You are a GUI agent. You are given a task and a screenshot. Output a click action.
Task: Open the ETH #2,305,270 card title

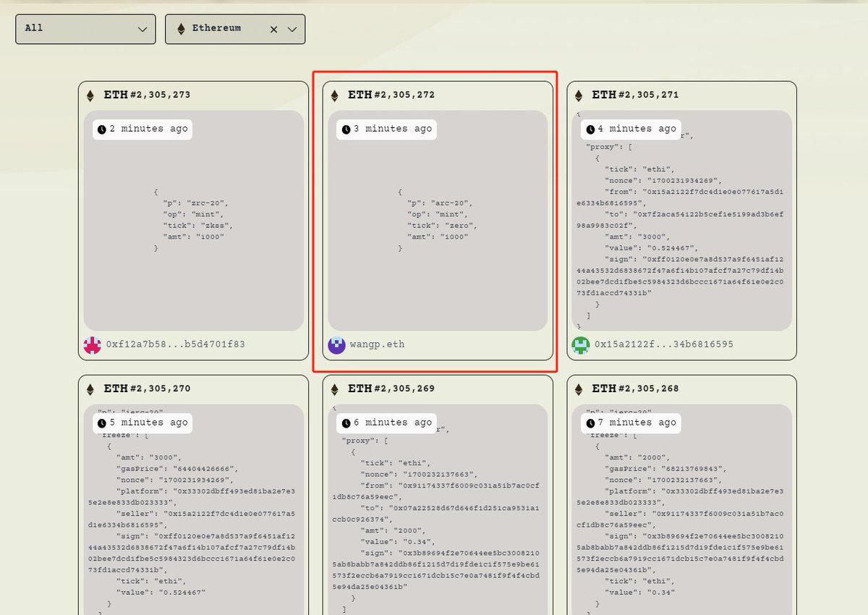[148, 389]
